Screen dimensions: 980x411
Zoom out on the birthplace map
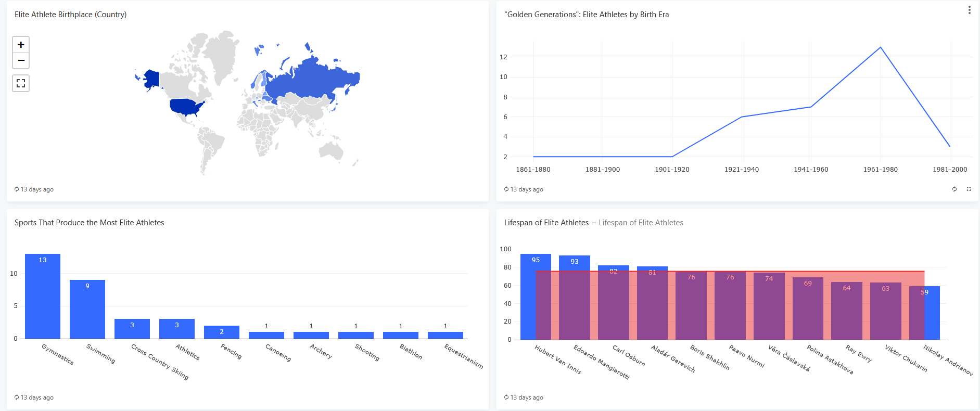[x=21, y=61]
